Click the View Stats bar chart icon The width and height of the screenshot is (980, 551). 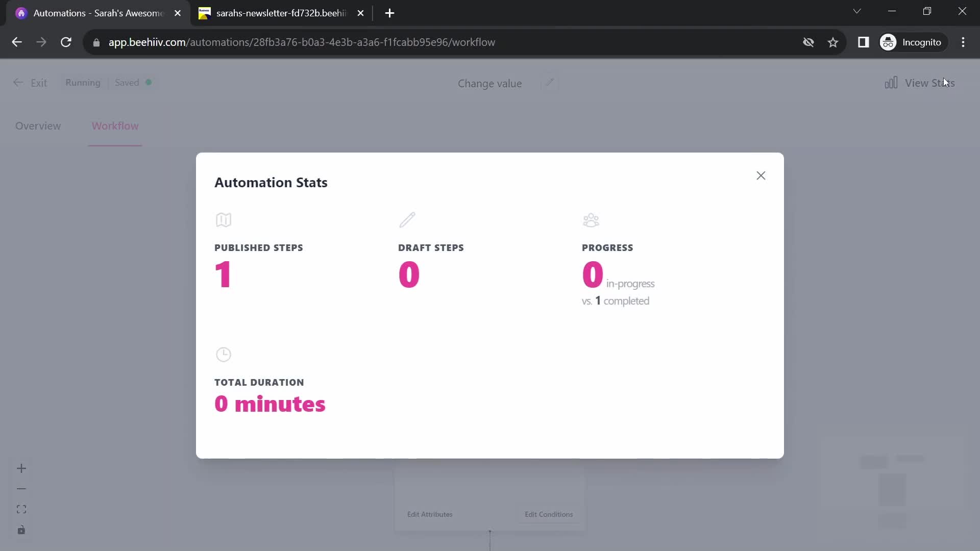pyautogui.click(x=891, y=83)
